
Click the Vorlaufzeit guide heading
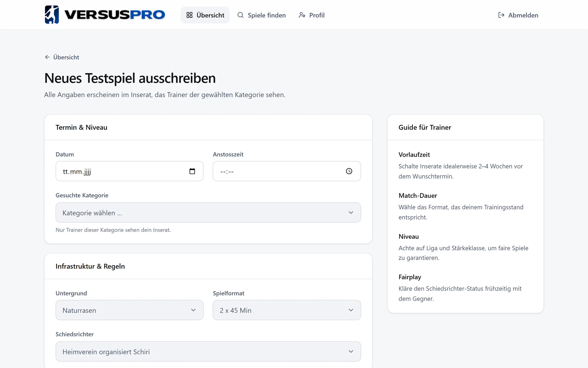pos(414,155)
